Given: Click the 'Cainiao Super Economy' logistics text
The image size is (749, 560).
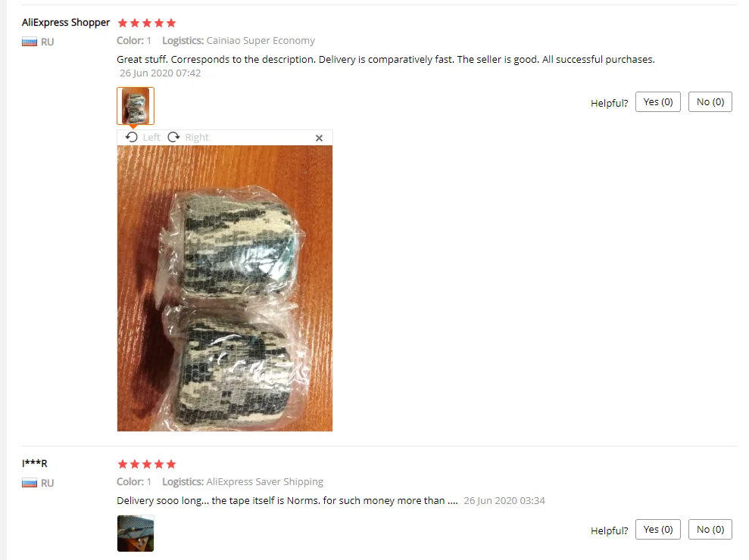Looking at the screenshot, I should tap(261, 41).
